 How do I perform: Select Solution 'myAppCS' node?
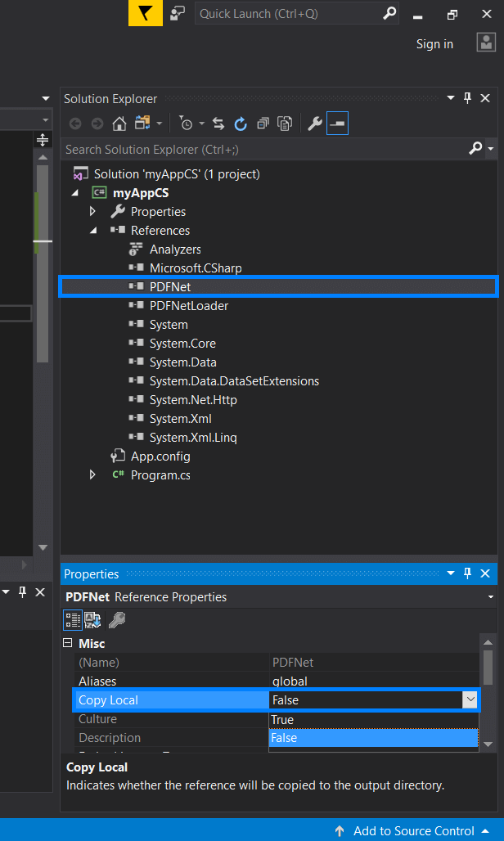tap(177, 173)
